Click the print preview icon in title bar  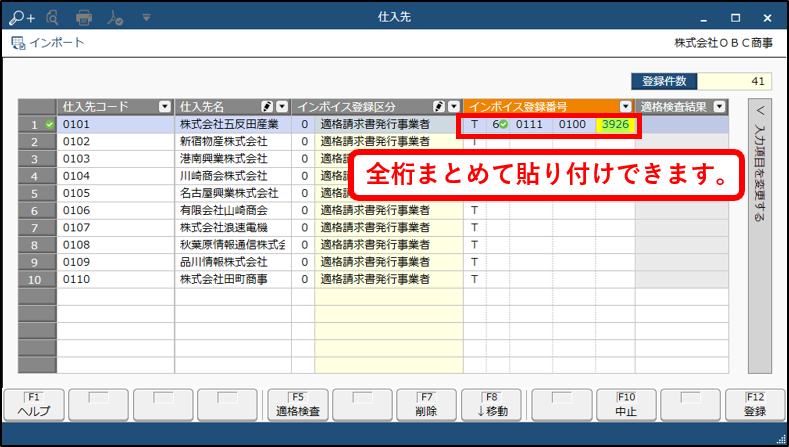click(x=52, y=18)
